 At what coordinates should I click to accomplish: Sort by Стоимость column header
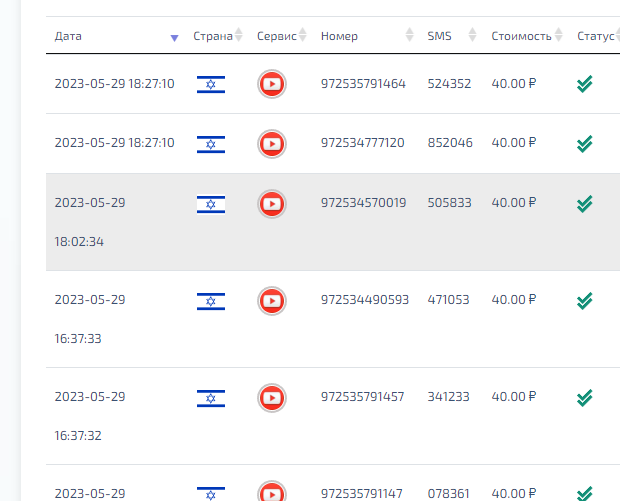click(521, 36)
